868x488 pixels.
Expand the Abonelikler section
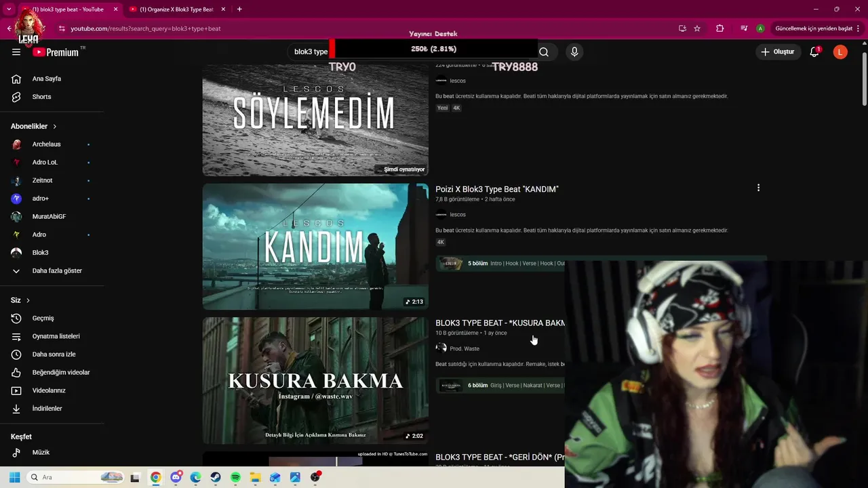(x=34, y=126)
